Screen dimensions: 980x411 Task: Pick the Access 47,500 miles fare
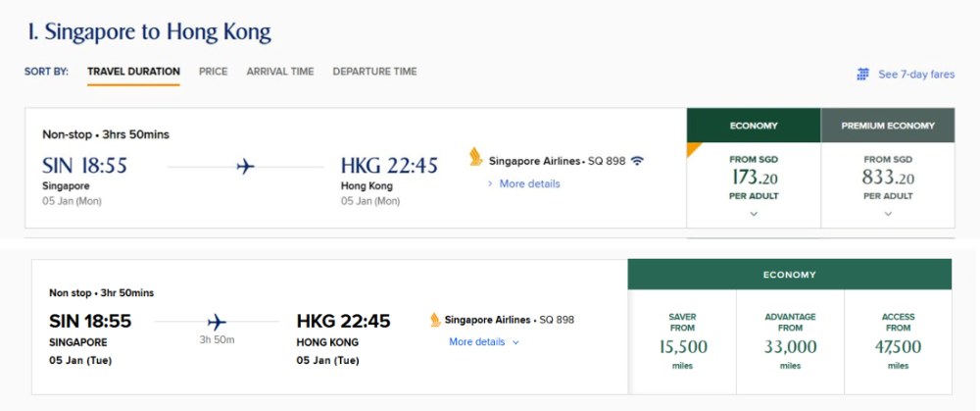898,341
